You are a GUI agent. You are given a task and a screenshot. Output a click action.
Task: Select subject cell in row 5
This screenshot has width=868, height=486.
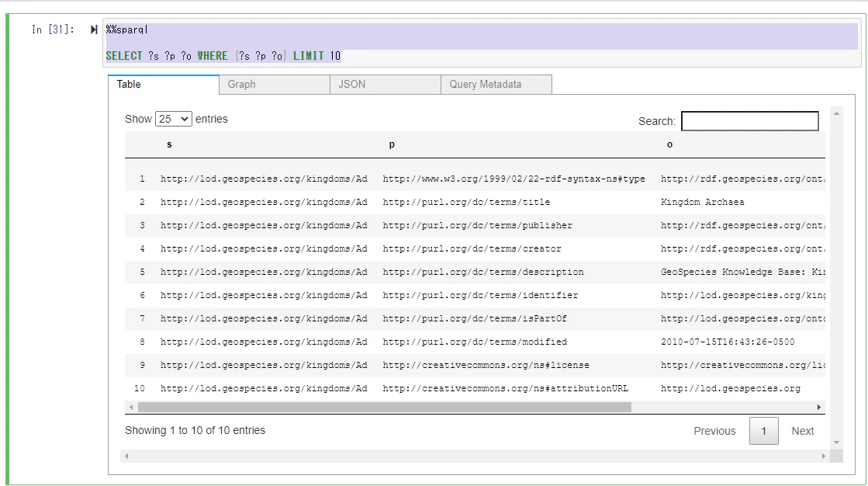264,272
